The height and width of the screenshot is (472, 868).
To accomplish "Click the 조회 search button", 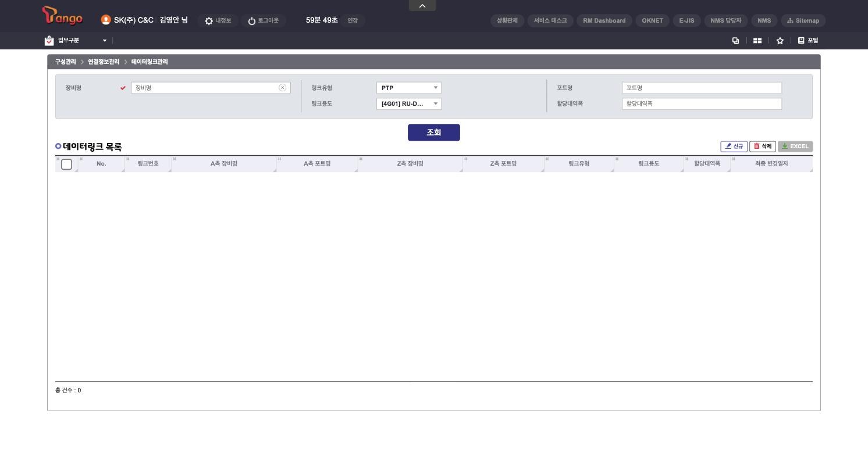I will tap(434, 133).
